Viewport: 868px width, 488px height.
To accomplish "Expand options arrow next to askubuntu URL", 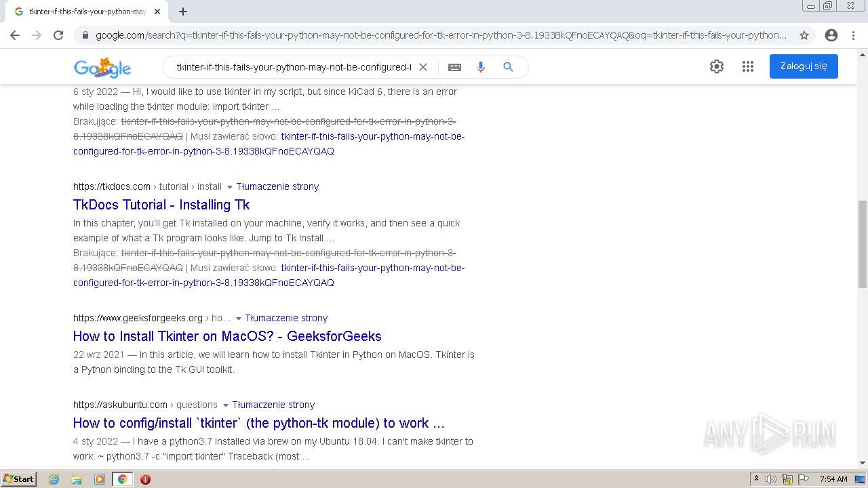I will pyautogui.click(x=225, y=405).
